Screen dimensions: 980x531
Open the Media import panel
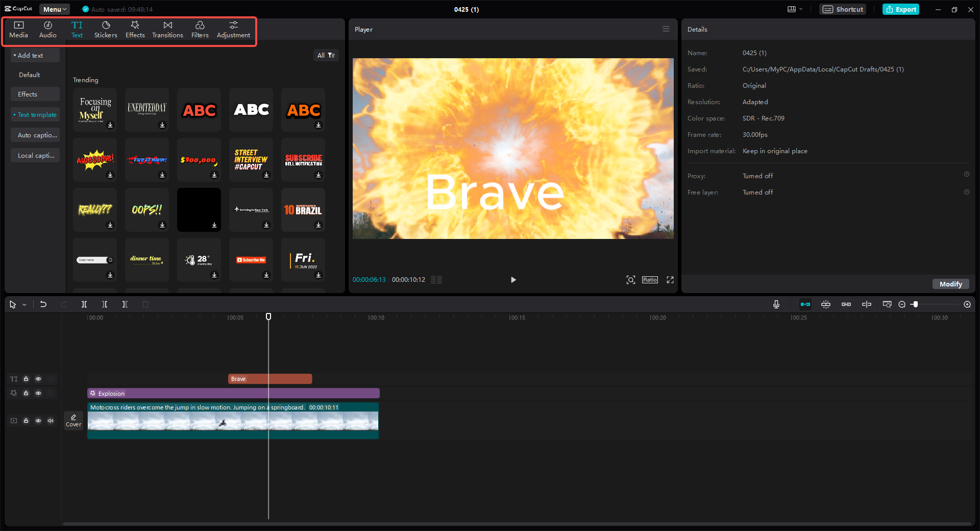tap(18, 29)
